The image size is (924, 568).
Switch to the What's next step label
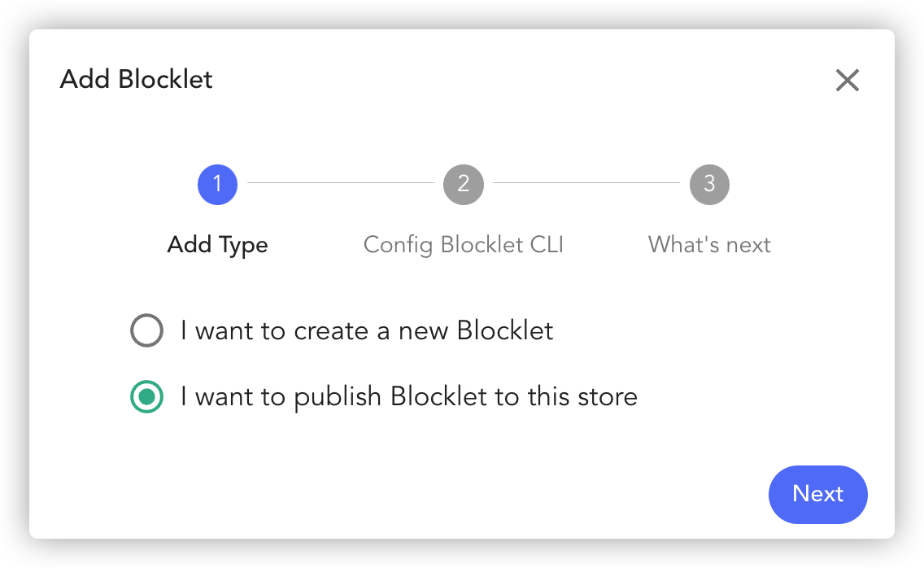(x=709, y=245)
